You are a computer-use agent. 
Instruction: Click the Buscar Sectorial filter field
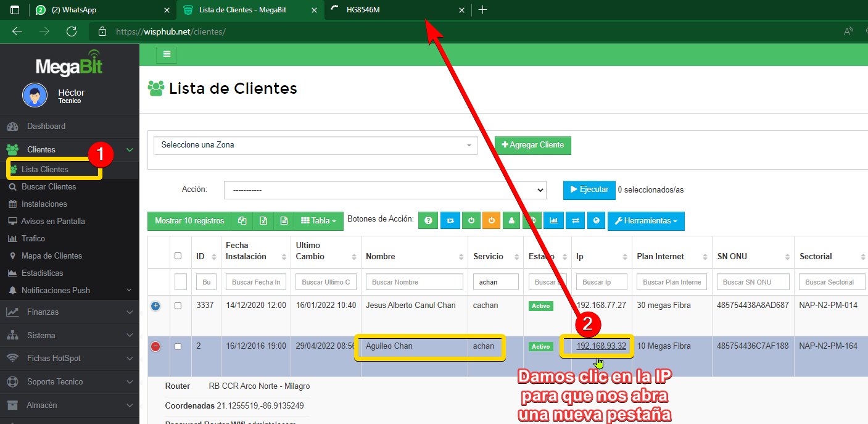click(832, 282)
